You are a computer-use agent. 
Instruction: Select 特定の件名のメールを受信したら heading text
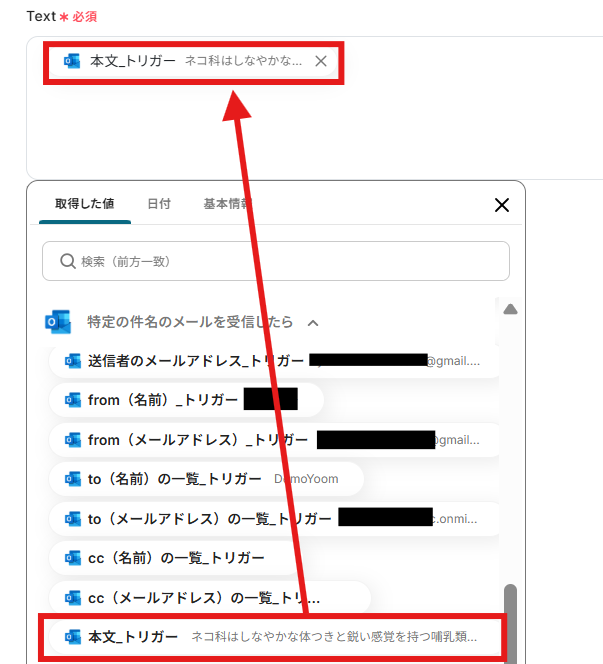pyautogui.click(x=190, y=322)
